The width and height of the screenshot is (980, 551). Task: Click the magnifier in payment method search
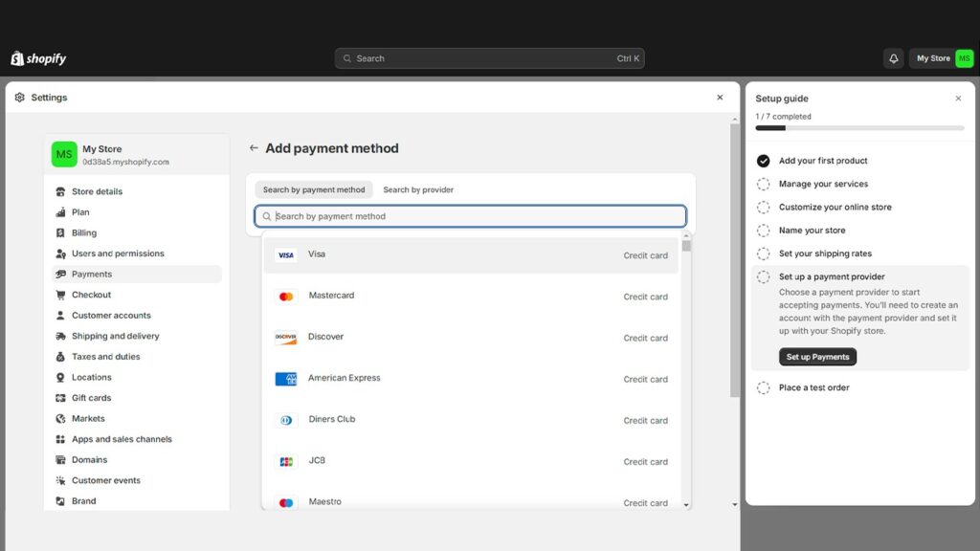[x=267, y=216]
